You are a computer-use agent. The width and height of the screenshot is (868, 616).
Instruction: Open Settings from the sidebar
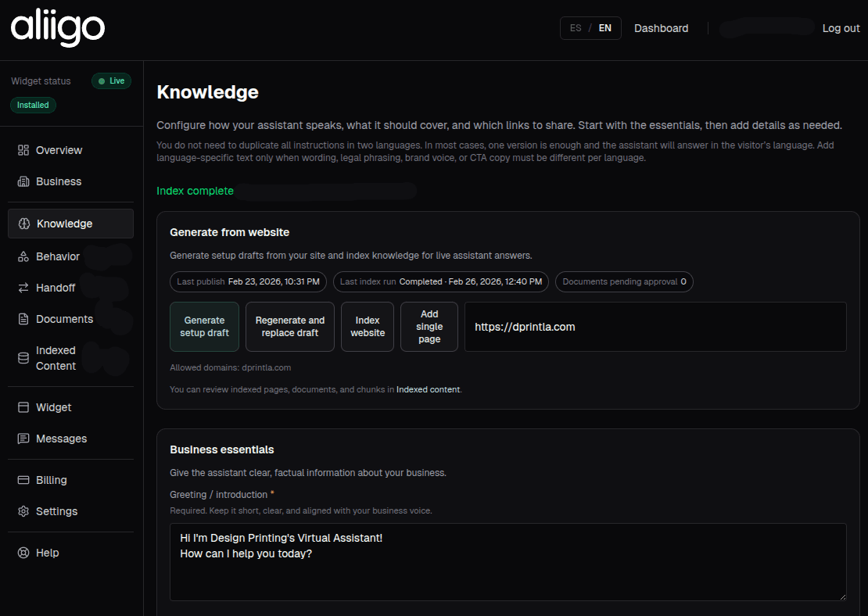click(56, 510)
